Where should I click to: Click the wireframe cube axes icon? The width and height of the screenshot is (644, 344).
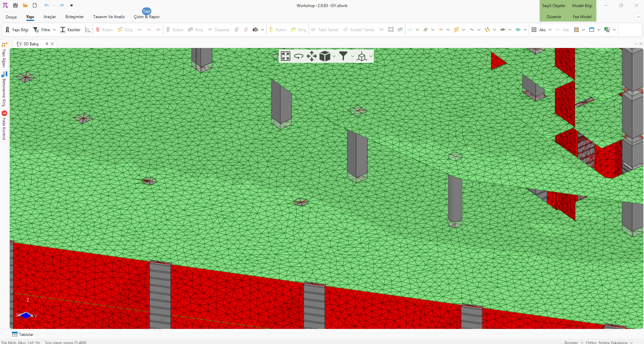pos(362,56)
